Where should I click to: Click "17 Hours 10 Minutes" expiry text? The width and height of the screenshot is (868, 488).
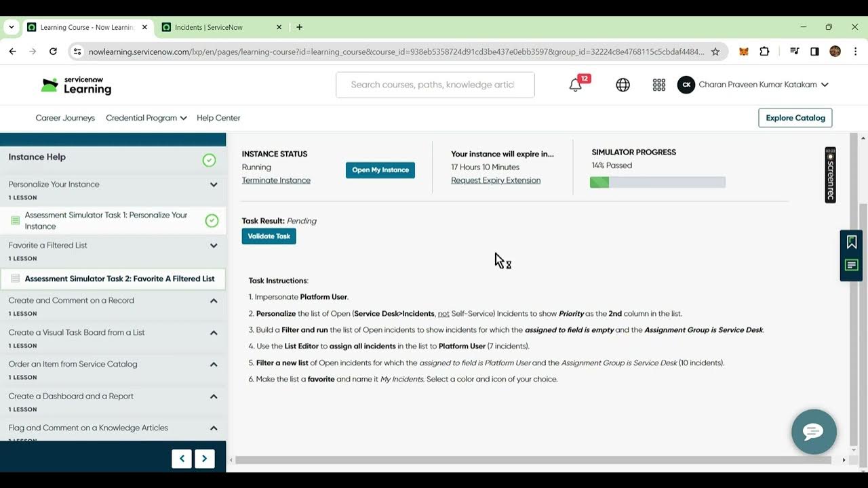coord(486,167)
